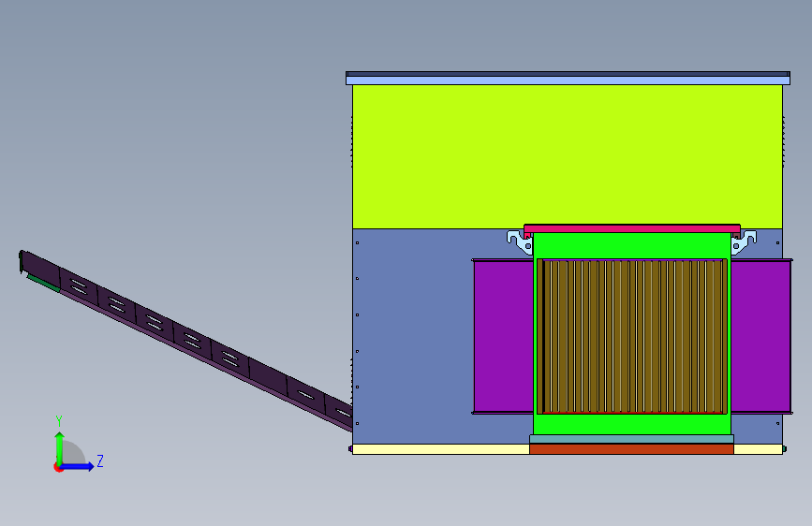
Task: Click the blue Z axis arrow of the triad
Action: [x=78, y=466]
